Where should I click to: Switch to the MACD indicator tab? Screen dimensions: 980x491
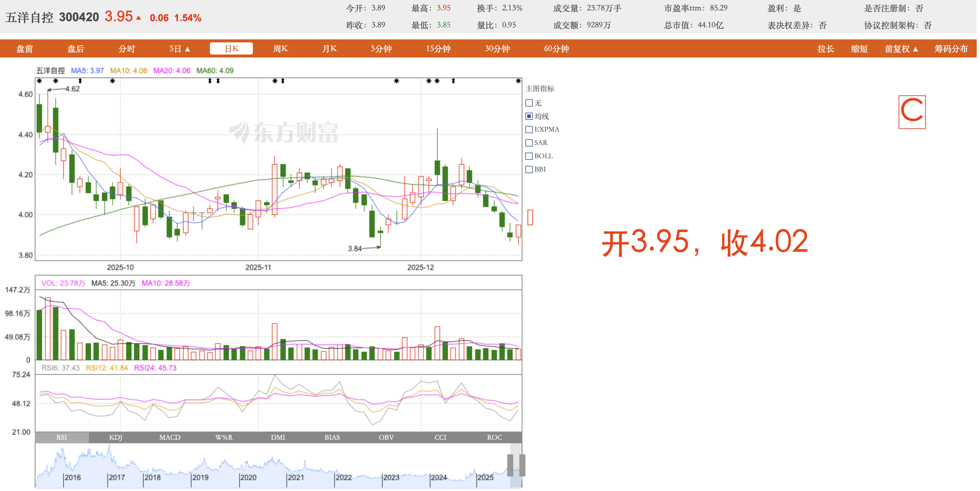coord(170,437)
